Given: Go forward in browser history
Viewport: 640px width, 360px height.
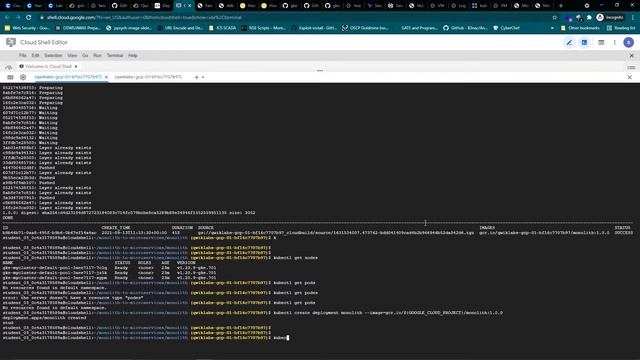Looking at the screenshot, I should (18, 18).
